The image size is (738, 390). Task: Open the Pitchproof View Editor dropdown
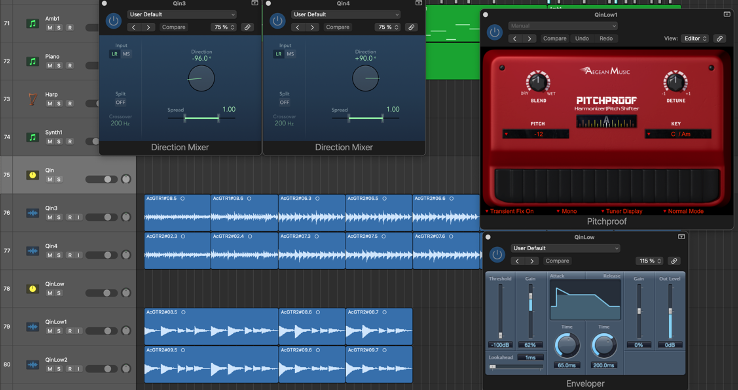tap(695, 39)
